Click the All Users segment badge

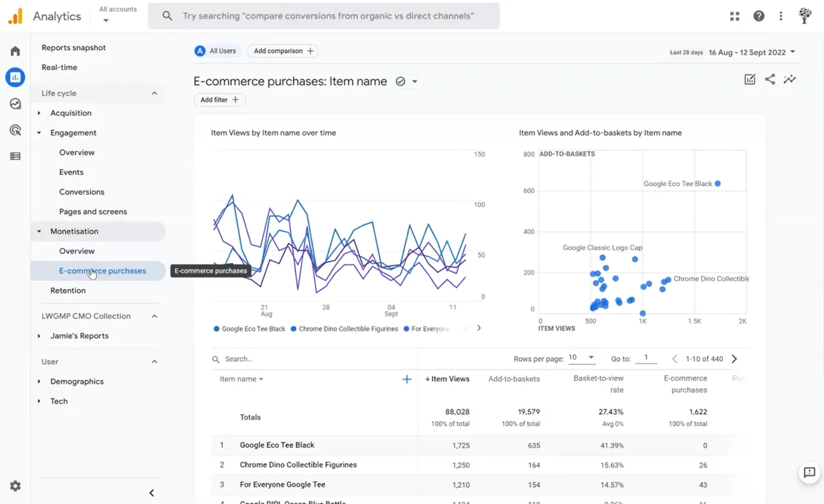point(216,51)
